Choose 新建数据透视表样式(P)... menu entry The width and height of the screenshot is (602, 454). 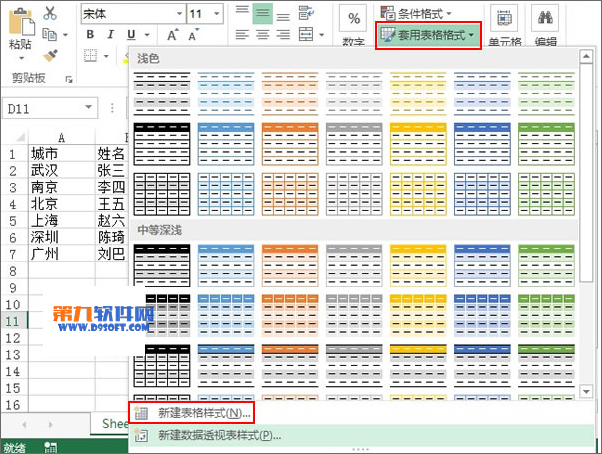coord(361,436)
